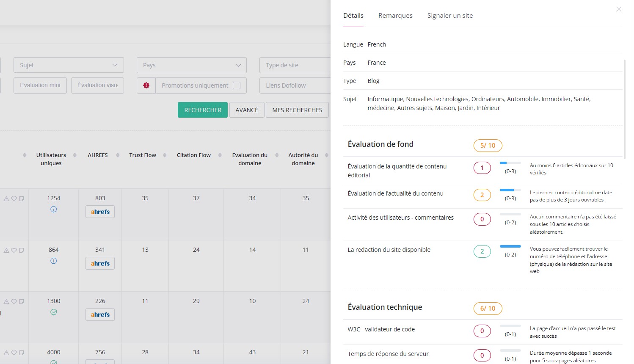
Task: Sort by Trust Flow using its sort arrows
Action: [165, 155]
